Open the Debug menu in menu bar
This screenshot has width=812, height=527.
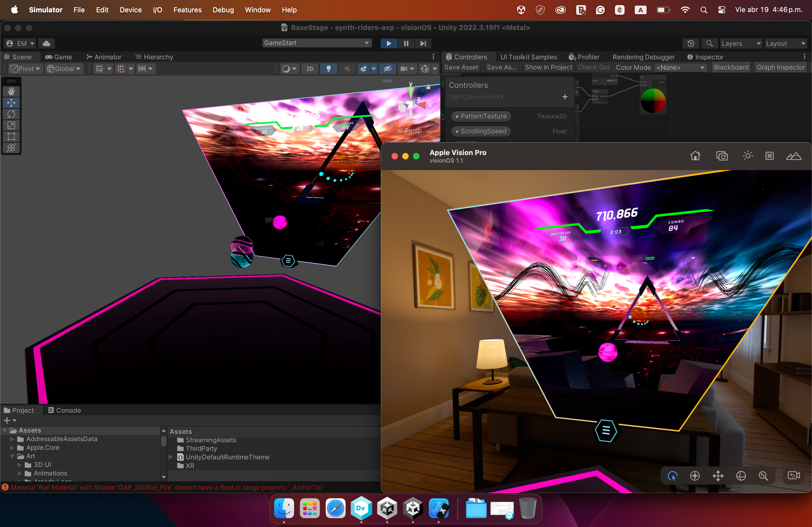[223, 10]
